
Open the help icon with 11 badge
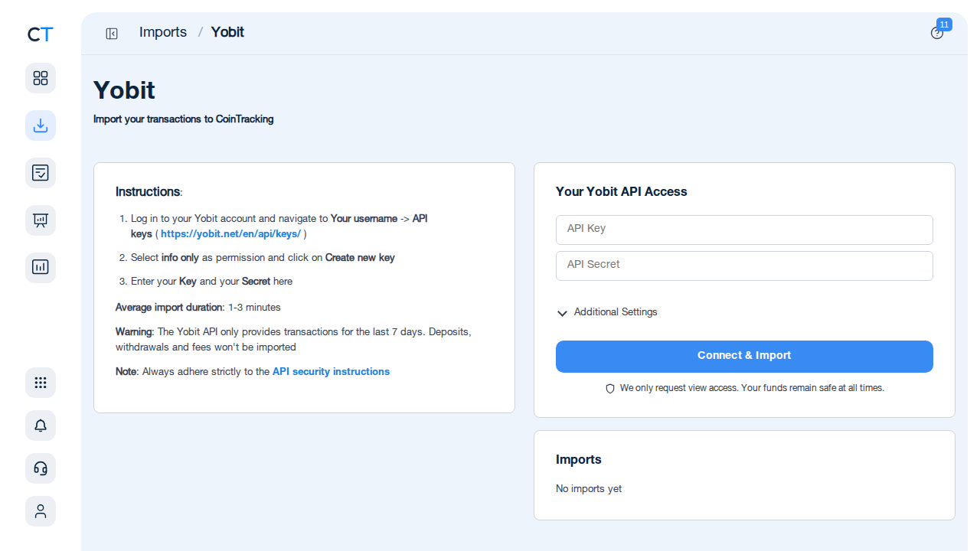pyautogui.click(x=937, y=33)
